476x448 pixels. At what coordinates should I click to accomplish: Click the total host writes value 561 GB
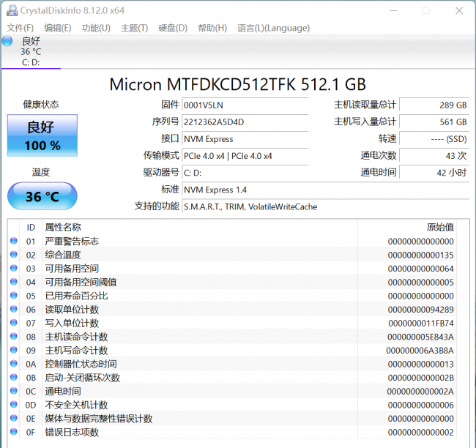point(434,122)
